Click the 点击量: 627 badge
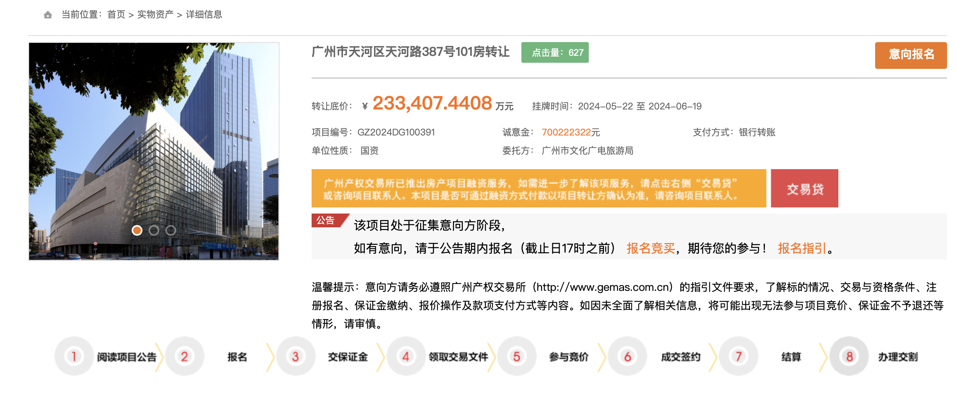The width and height of the screenshot is (980, 398). tap(555, 52)
